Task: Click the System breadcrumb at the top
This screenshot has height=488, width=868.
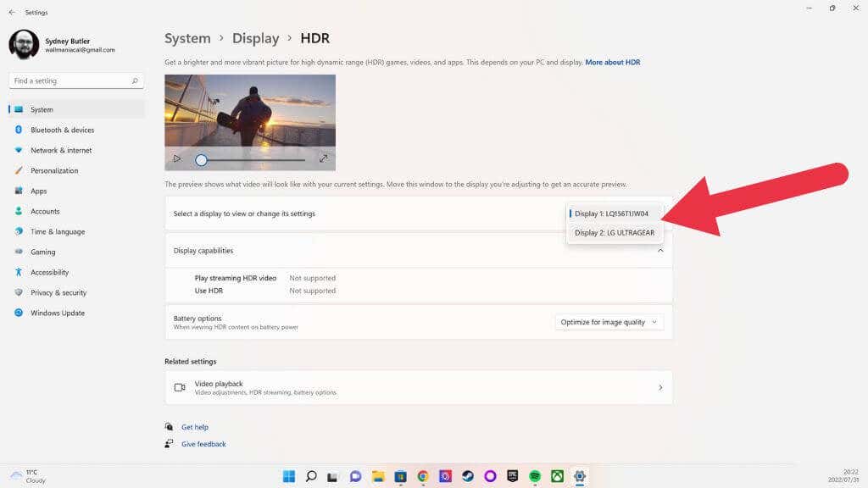Action: coord(187,38)
